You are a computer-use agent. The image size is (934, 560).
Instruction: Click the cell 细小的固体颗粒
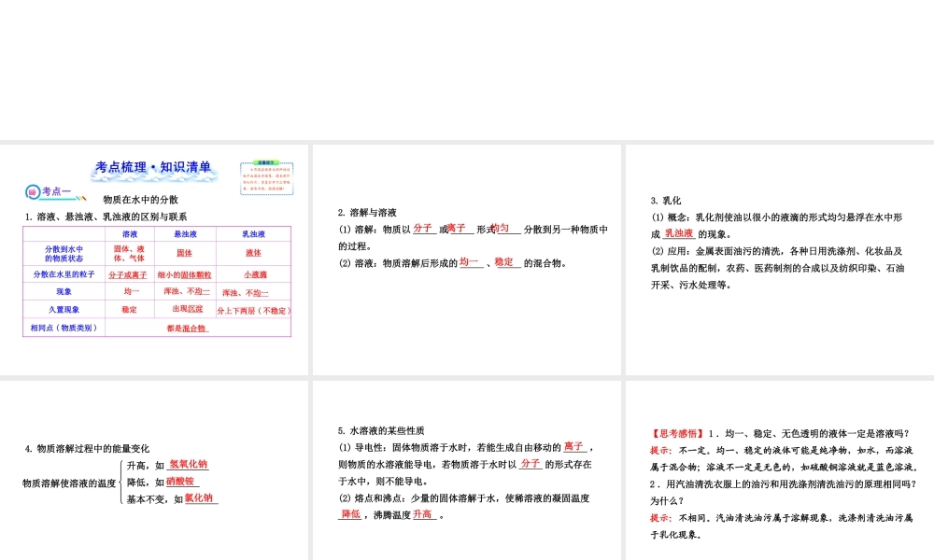[x=185, y=275]
